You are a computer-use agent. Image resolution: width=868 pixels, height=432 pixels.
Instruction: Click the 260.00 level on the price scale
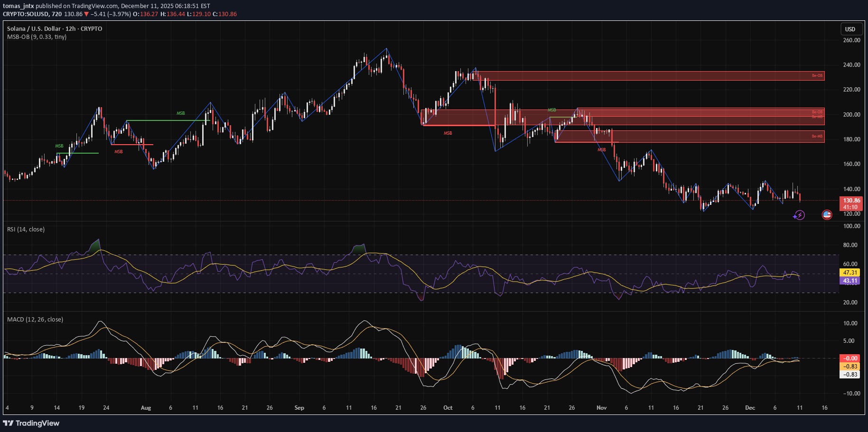[851, 40]
